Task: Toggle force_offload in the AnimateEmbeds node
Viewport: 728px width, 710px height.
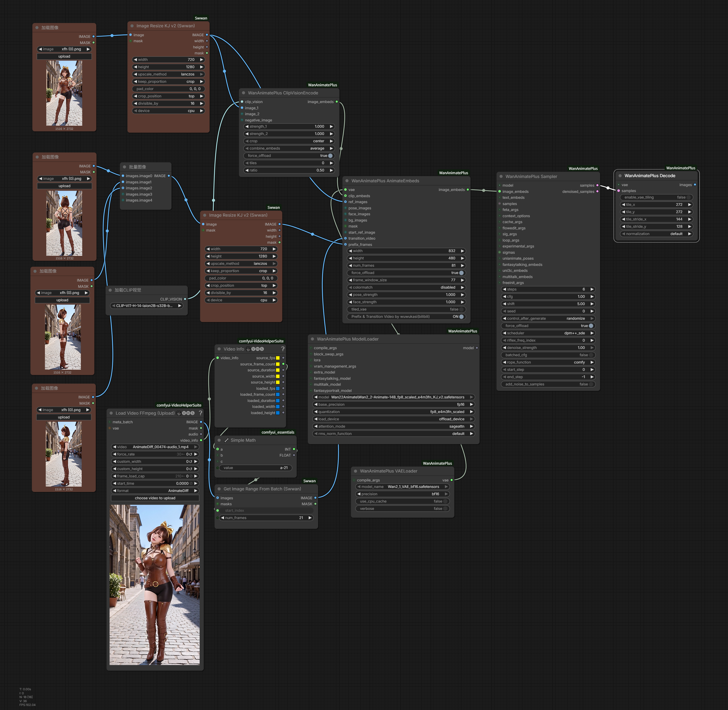Action: pos(406,273)
